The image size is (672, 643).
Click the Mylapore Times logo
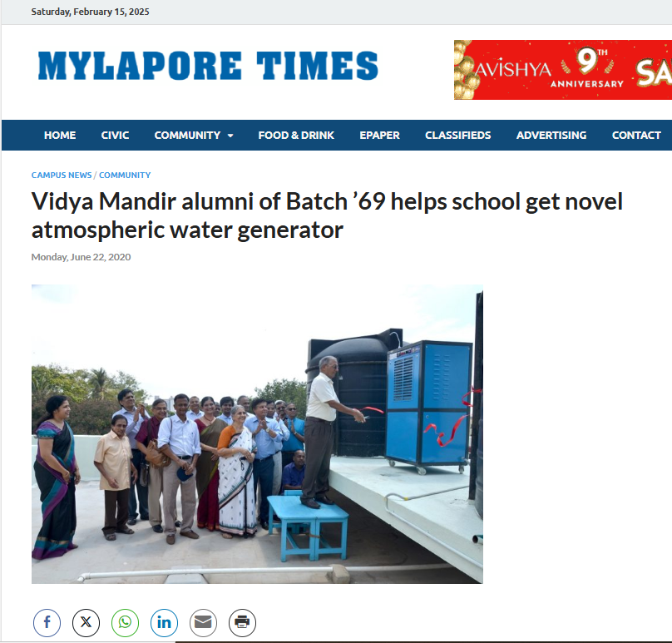pos(208,66)
